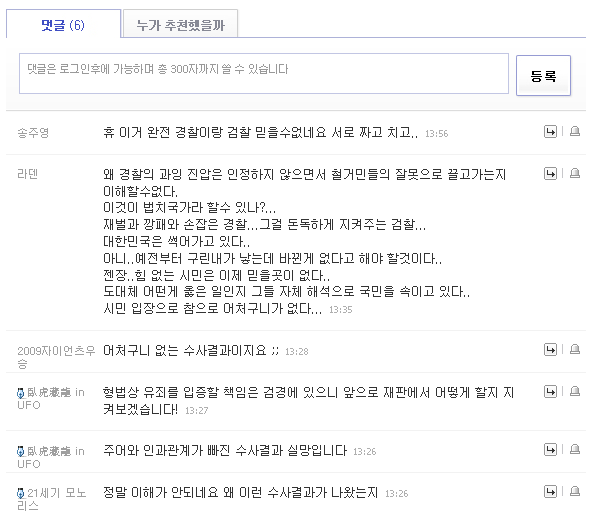
Task: Select line 이것이 법치국가라 할수 있나?
Action: 189,208
